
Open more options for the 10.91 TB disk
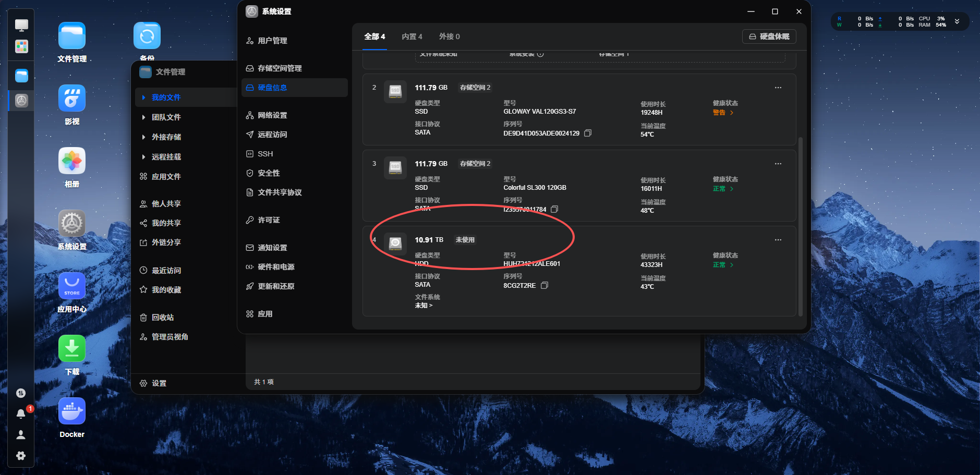(x=778, y=240)
